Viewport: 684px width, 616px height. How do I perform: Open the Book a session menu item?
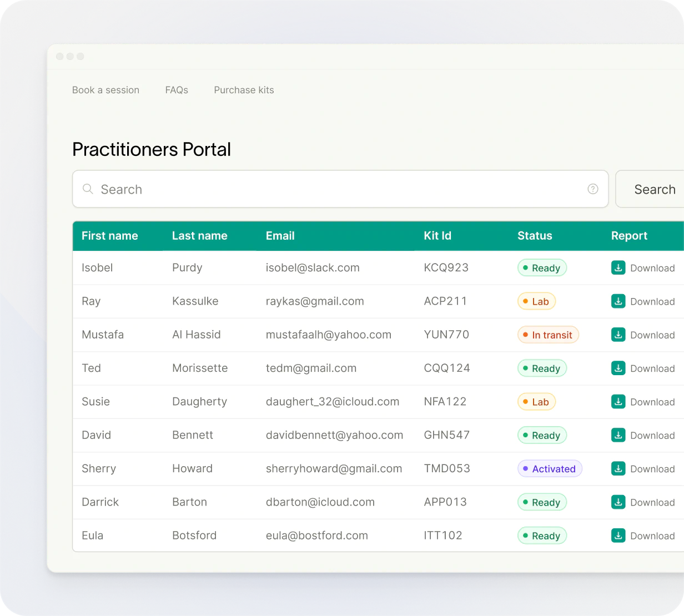pyautogui.click(x=105, y=90)
